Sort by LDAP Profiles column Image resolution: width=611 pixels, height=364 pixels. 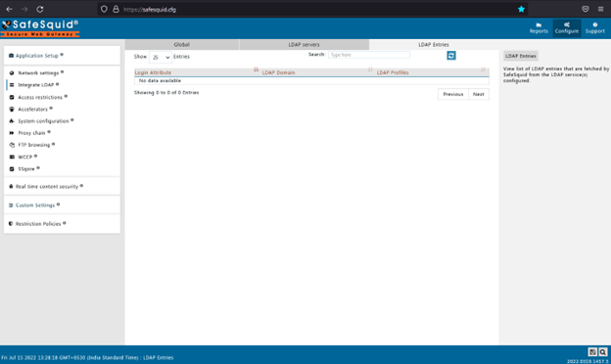(432, 72)
